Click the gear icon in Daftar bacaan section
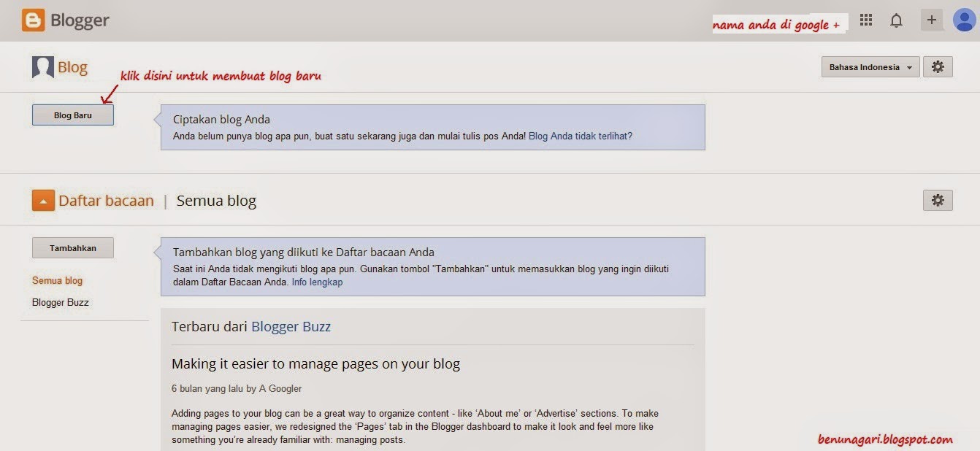 point(938,201)
